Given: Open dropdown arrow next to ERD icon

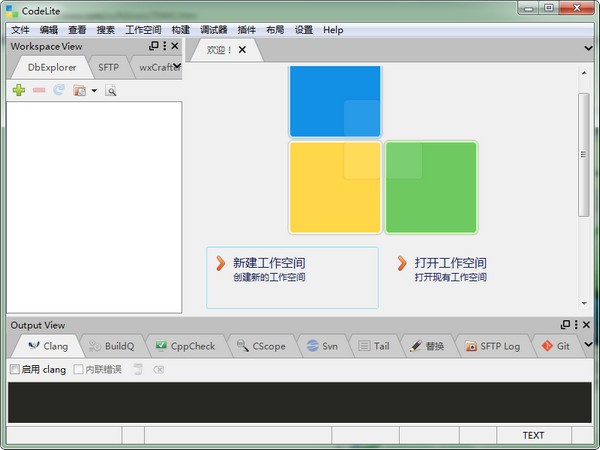Looking at the screenshot, I should [x=94, y=91].
